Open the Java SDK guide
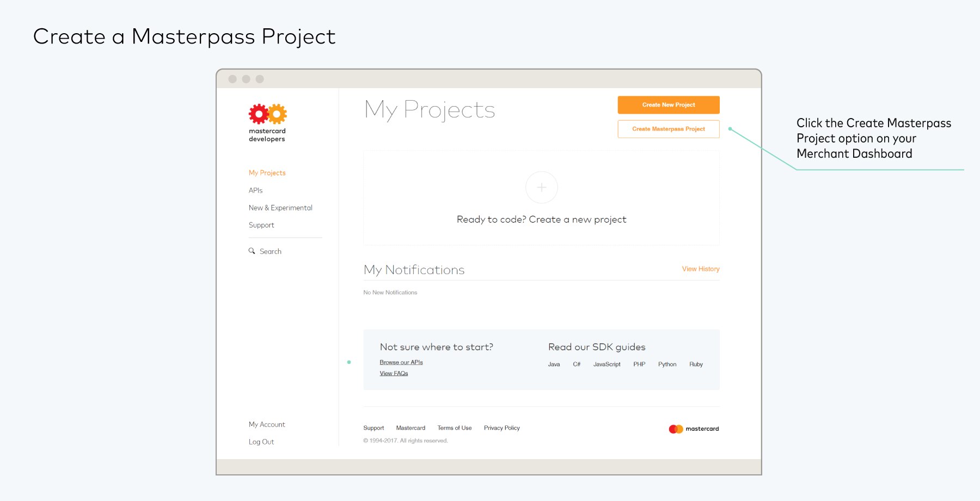This screenshot has width=980, height=501. click(554, 364)
